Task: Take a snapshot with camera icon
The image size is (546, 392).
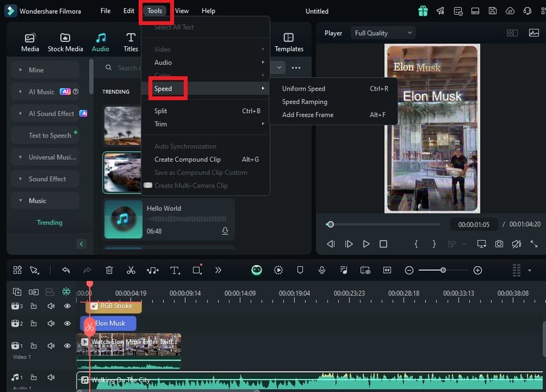Action: pyautogui.click(x=499, y=244)
